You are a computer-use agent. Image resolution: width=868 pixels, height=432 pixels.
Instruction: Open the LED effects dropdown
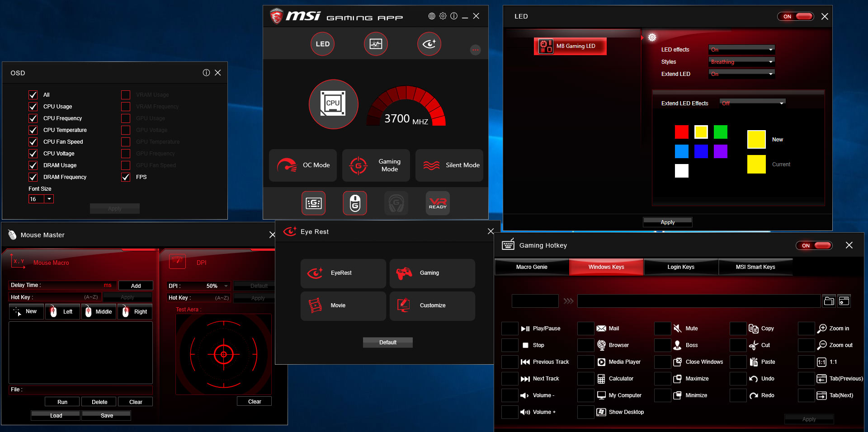point(742,49)
